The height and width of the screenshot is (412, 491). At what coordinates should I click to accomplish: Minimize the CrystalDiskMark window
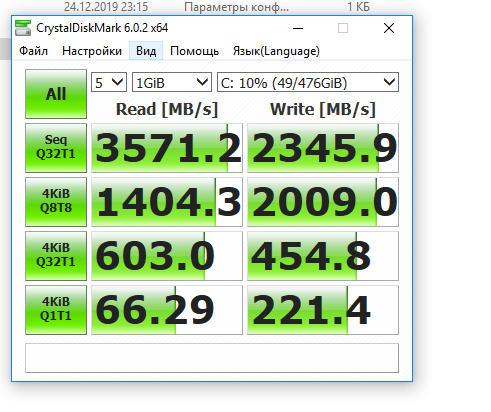[298, 28]
